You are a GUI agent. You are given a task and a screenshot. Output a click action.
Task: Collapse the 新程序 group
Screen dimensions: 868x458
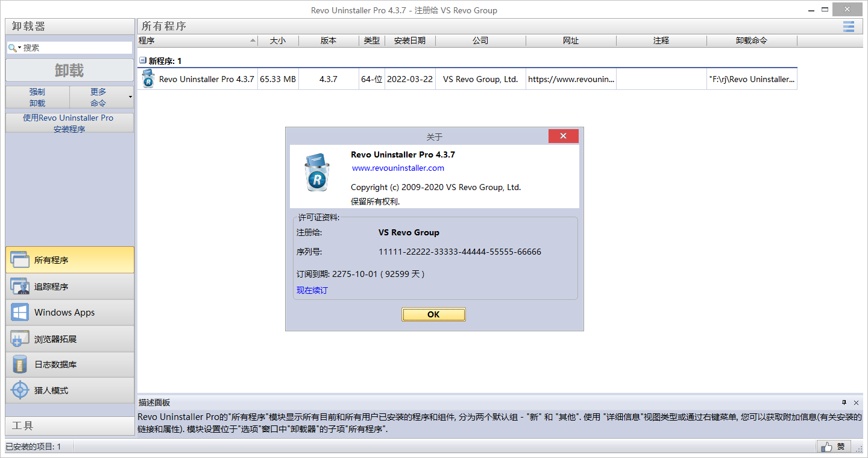tap(143, 61)
